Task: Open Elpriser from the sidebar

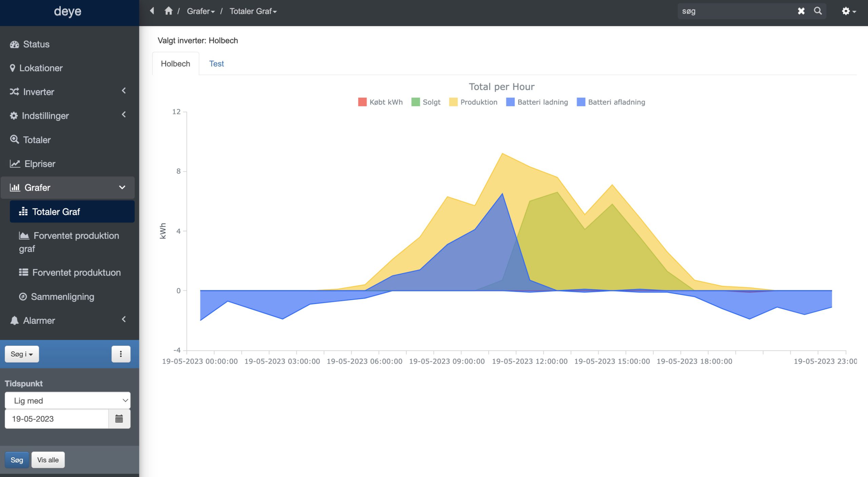Action: 40,164
